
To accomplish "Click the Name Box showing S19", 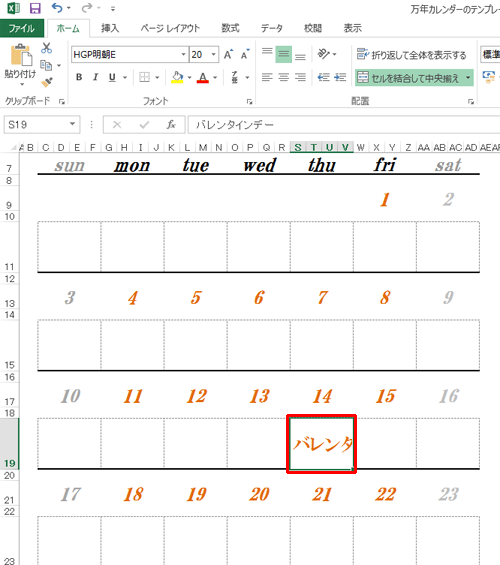I will pyautogui.click(x=42, y=125).
